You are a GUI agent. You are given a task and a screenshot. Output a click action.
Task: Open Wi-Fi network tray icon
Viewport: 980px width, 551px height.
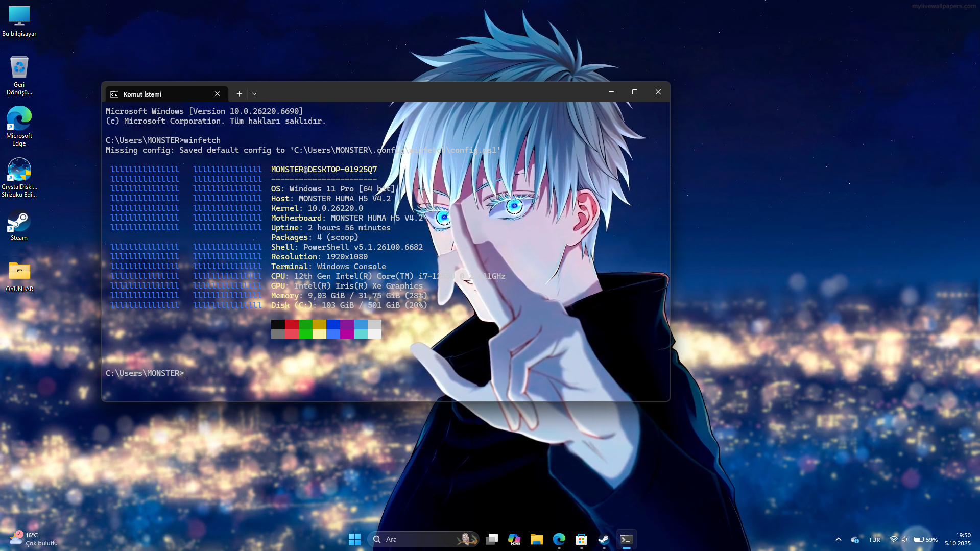click(893, 539)
